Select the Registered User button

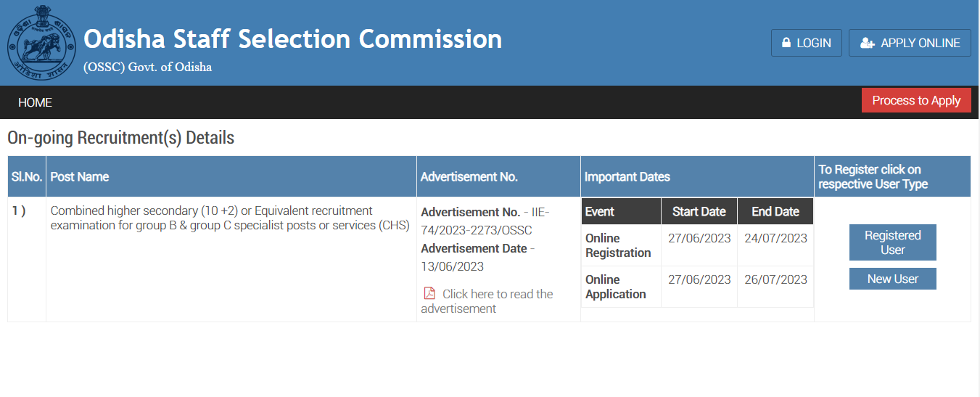(893, 242)
